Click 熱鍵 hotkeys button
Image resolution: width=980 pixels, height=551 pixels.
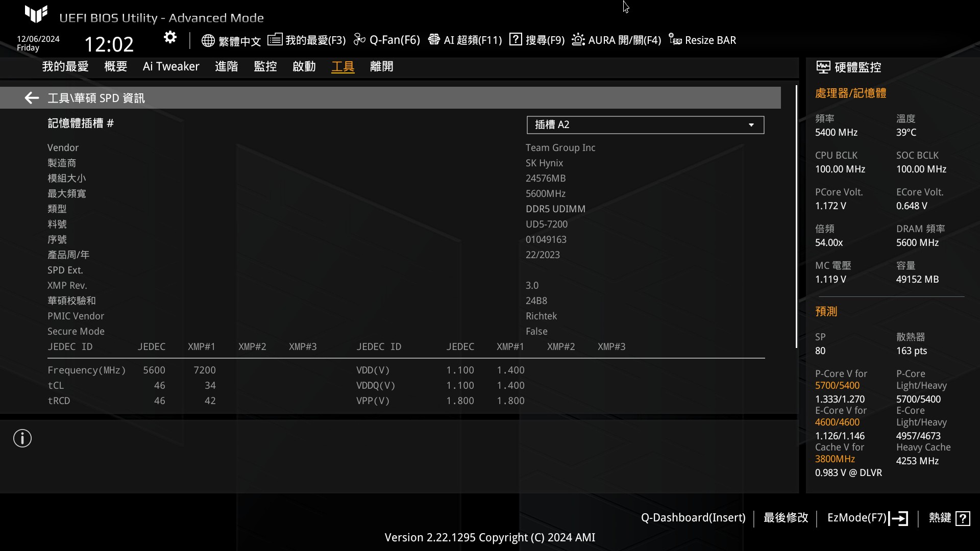940,518
